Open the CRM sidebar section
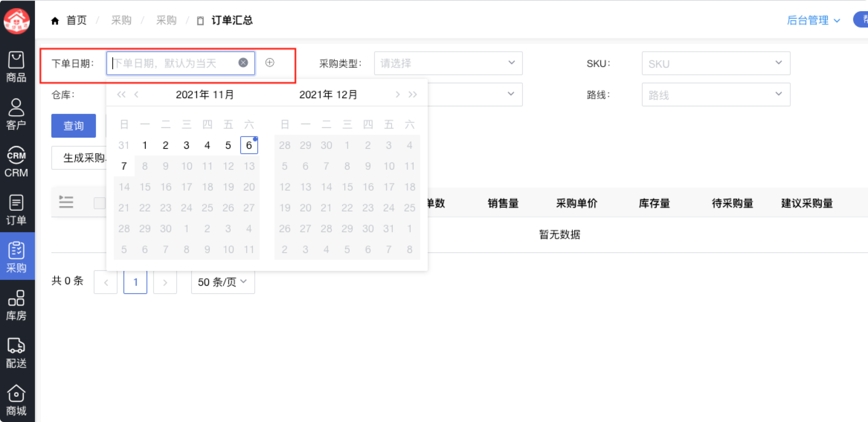 [16, 162]
